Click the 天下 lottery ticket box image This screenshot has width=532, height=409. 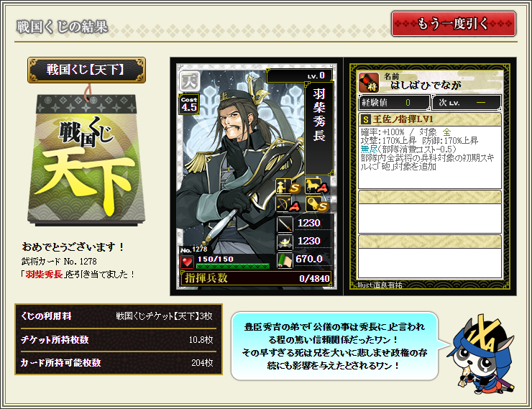(x=86, y=160)
